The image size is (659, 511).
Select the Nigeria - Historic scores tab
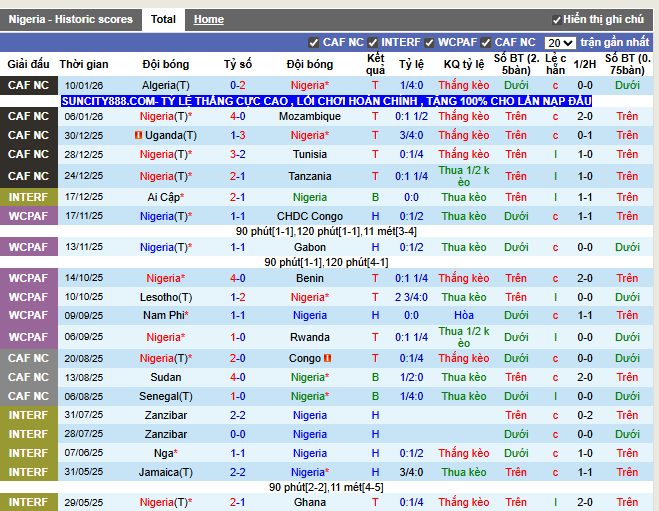click(71, 19)
